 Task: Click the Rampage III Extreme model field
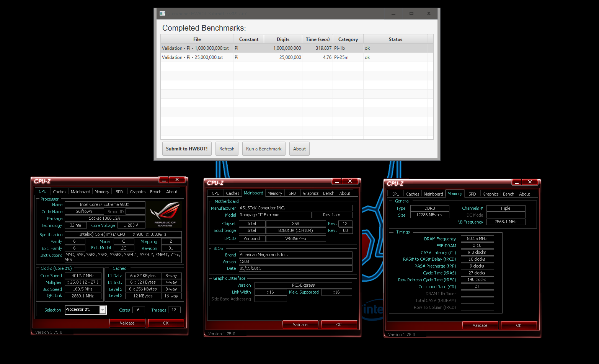coord(275,215)
